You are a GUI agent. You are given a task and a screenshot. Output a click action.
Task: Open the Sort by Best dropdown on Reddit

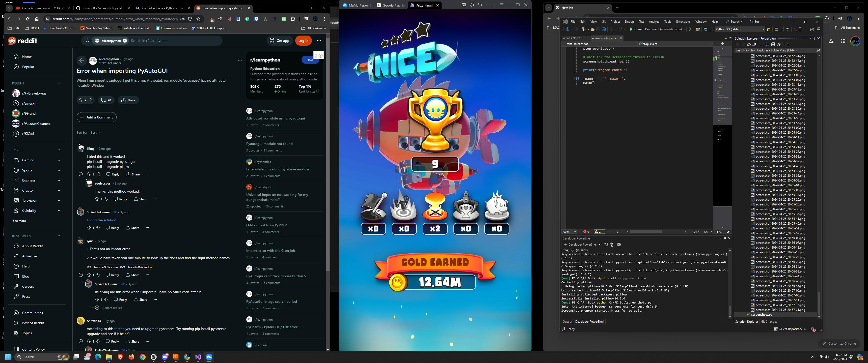pos(96,133)
